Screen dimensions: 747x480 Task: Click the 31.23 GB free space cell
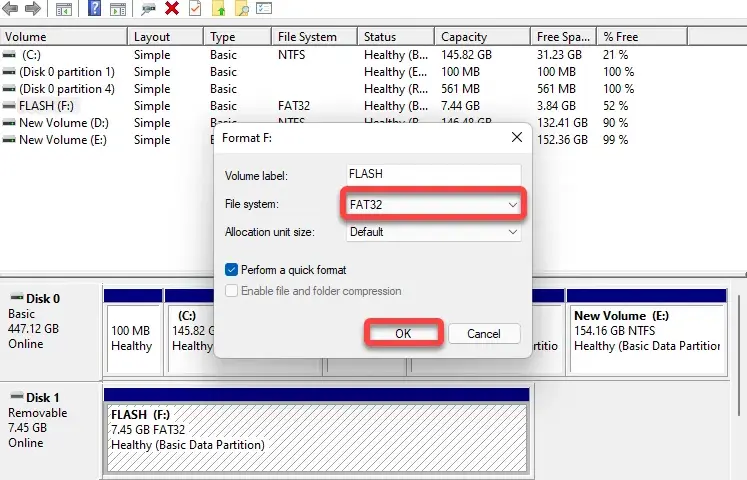(559, 55)
